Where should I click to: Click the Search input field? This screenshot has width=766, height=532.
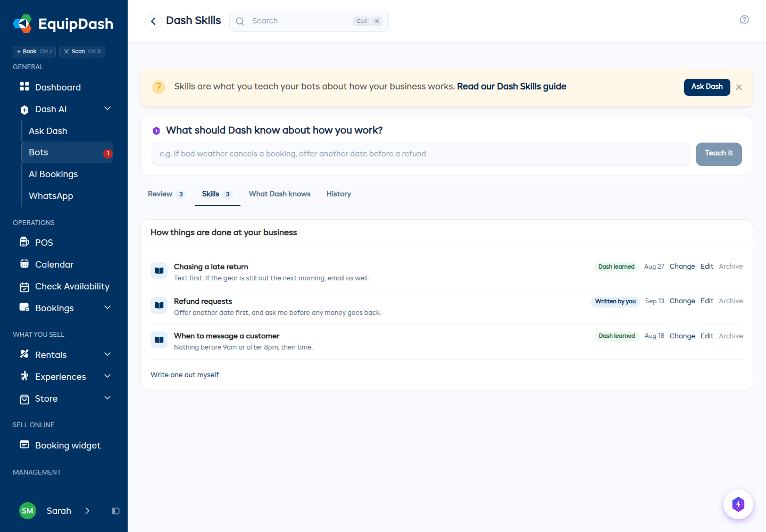point(309,21)
